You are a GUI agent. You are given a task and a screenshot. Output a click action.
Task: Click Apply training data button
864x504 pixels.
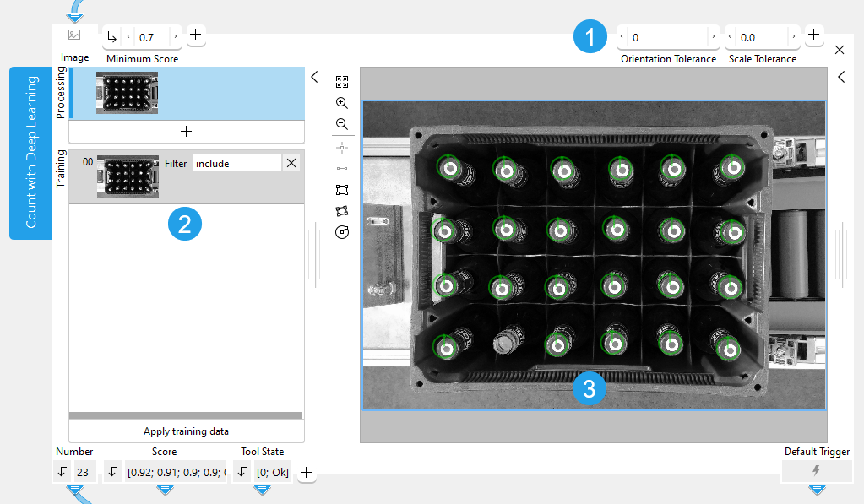pos(186,431)
